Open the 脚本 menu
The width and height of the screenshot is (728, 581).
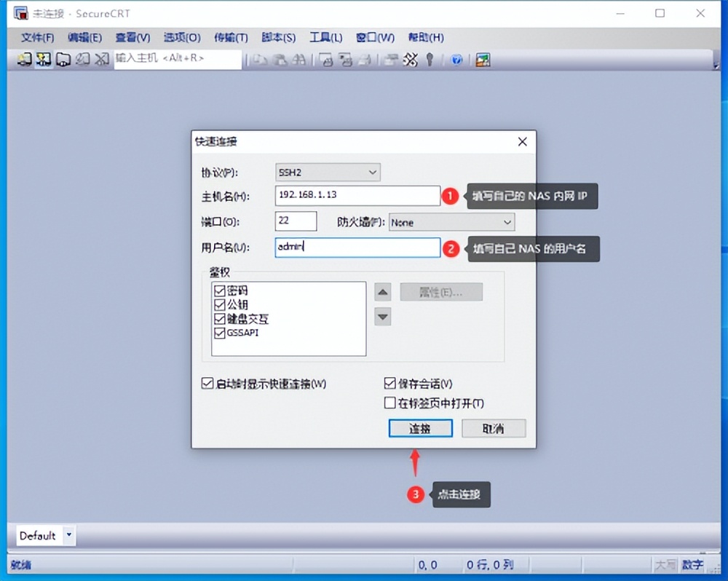click(277, 37)
